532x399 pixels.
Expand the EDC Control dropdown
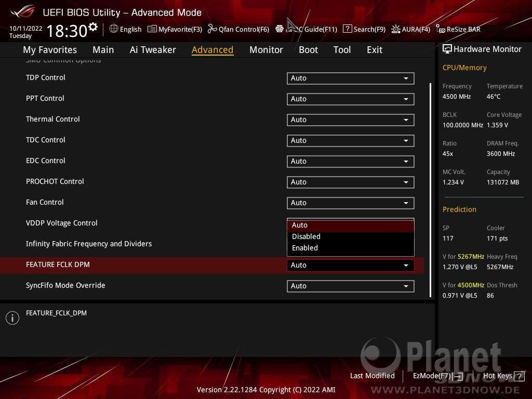pyautogui.click(x=351, y=162)
